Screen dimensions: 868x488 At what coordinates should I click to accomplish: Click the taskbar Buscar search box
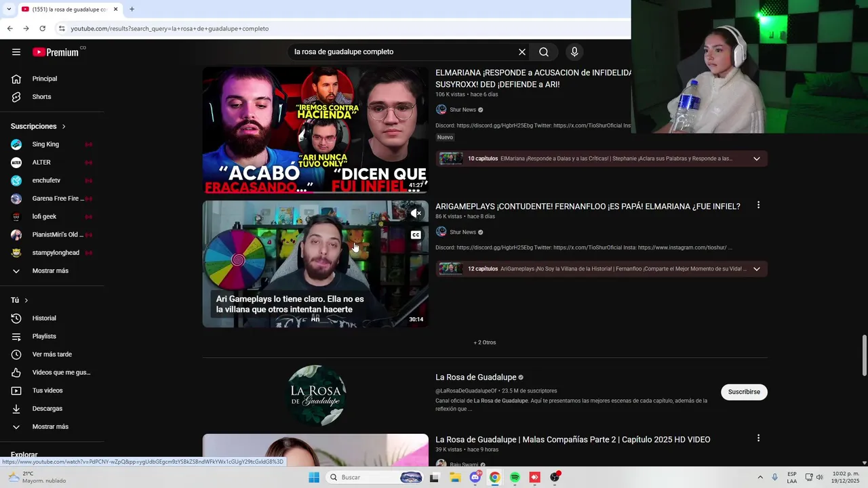point(374,477)
